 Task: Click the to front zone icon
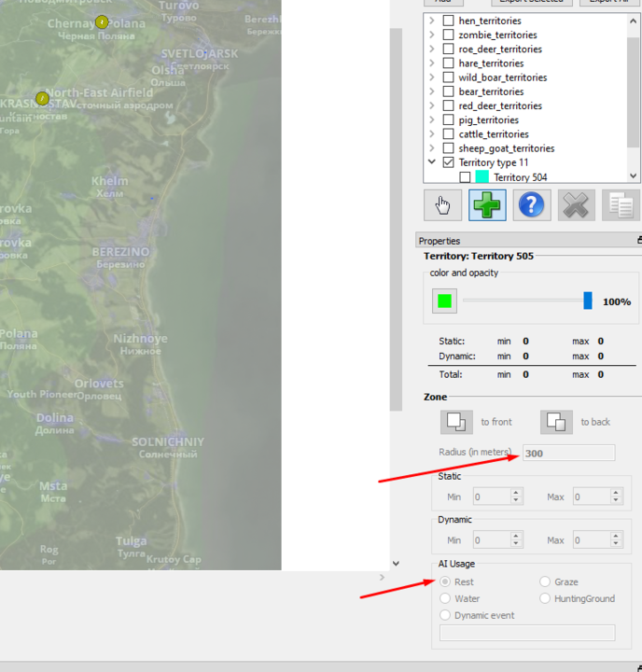pyautogui.click(x=456, y=422)
